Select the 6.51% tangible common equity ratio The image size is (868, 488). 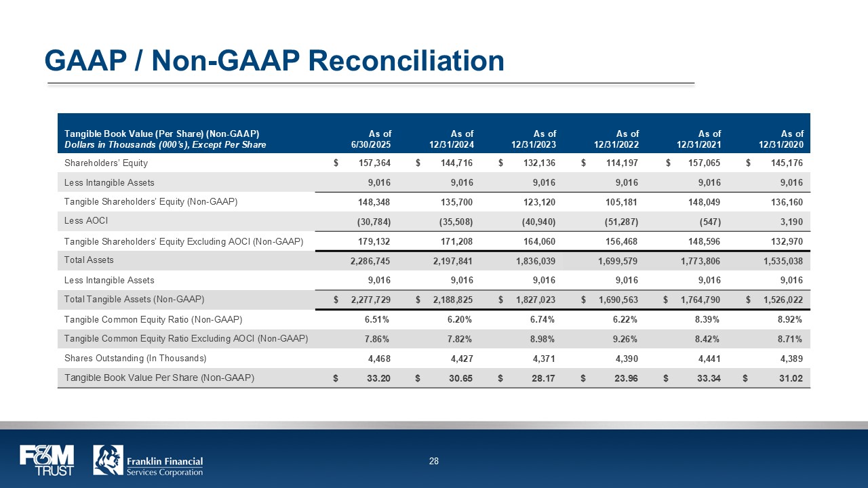click(x=378, y=319)
